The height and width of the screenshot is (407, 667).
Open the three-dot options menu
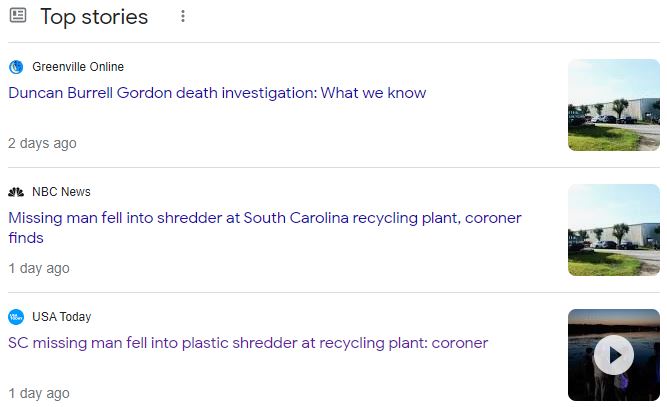[x=182, y=16]
